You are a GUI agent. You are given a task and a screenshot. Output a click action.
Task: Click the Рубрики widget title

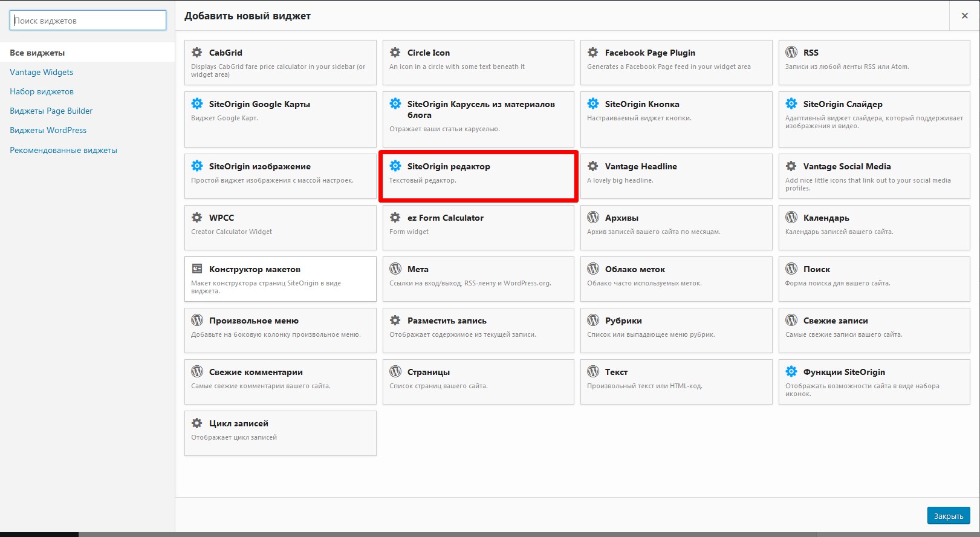(x=623, y=321)
